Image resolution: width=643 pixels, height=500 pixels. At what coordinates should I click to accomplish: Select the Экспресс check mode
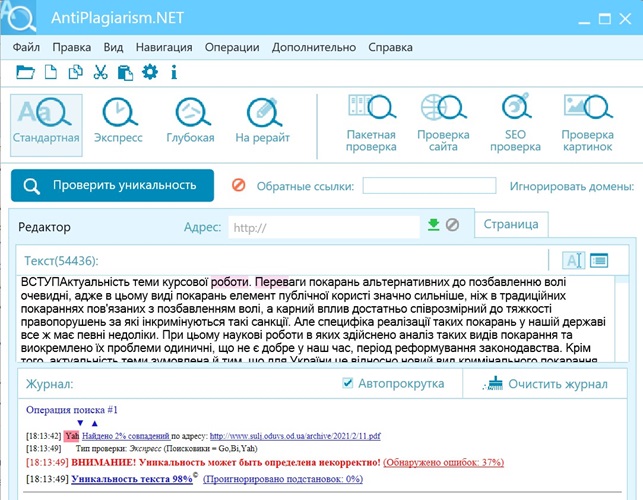[118, 120]
